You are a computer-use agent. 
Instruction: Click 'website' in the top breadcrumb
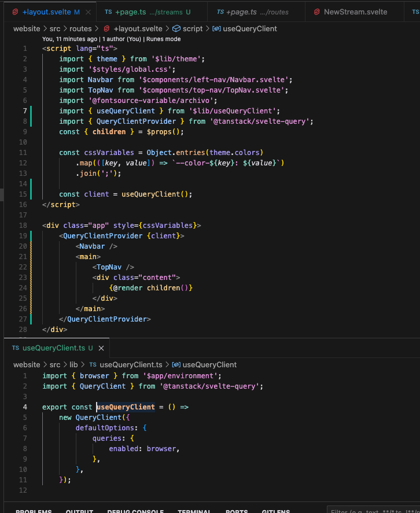(x=27, y=29)
